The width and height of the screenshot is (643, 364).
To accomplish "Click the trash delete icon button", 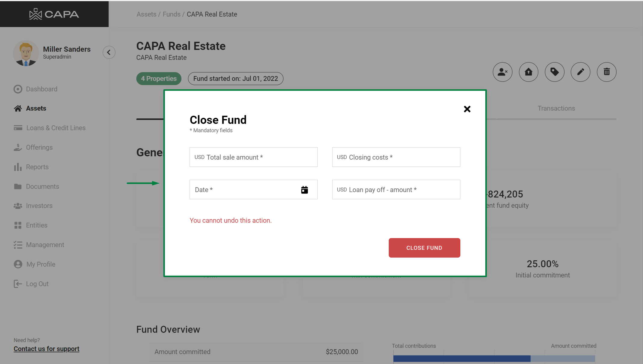I will (606, 72).
